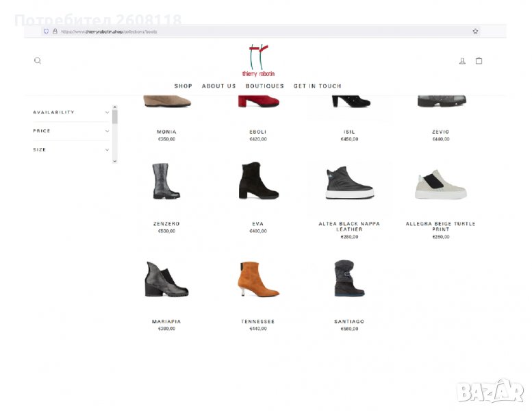Open the Get In Touch page
The width and height of the screenshot is (532, 411).
[x=317, y=86]
